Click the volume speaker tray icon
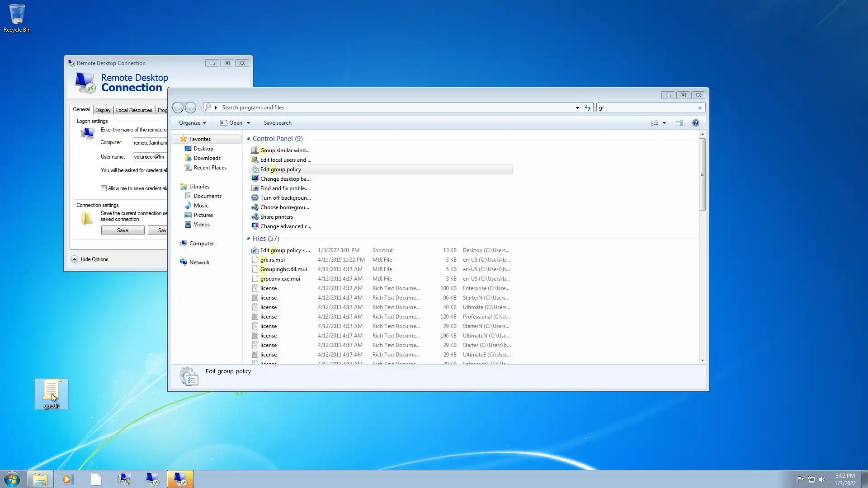 click(x=822, y=479)
